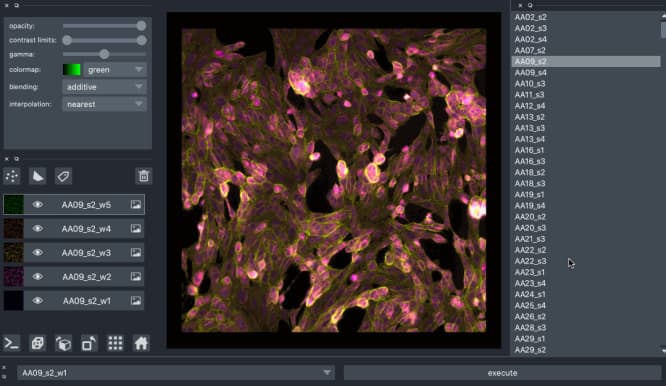Add a new points layer
The width and height of the screenshot is (666, 386).
[x=12, y=176]
